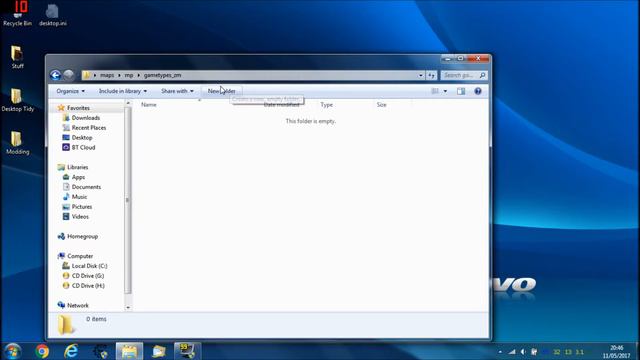
Task: Open the Music library
Action: tap(79, 197)
